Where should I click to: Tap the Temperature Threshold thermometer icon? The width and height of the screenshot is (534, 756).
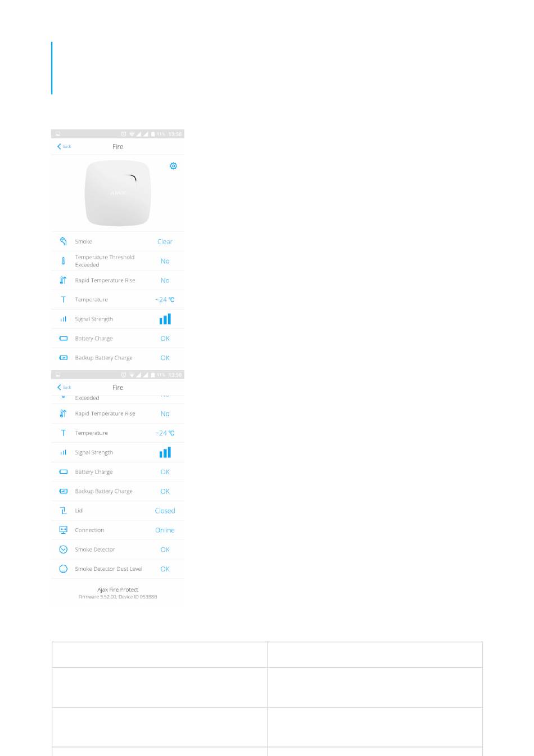tap(63, 261)
